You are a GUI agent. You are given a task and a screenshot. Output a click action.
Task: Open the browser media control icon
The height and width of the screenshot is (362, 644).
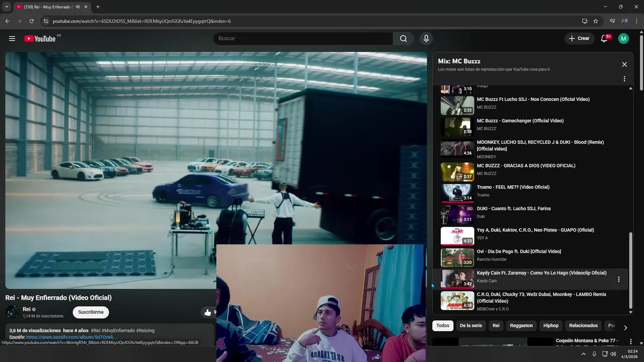click(612, 21)
